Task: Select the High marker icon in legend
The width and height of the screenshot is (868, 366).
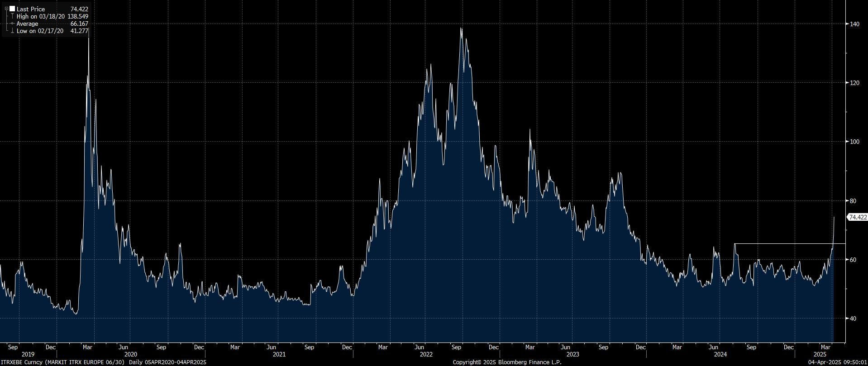Action: [12, 16]
